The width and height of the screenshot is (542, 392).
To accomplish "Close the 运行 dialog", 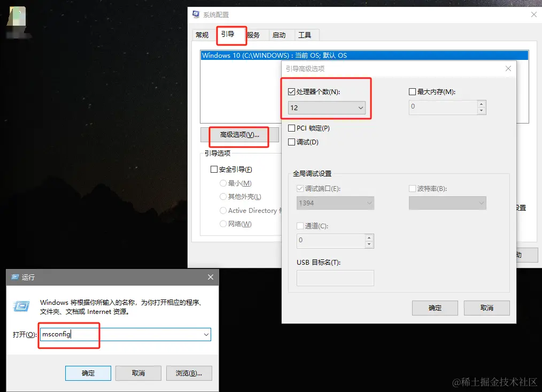I will pos(211,277).
